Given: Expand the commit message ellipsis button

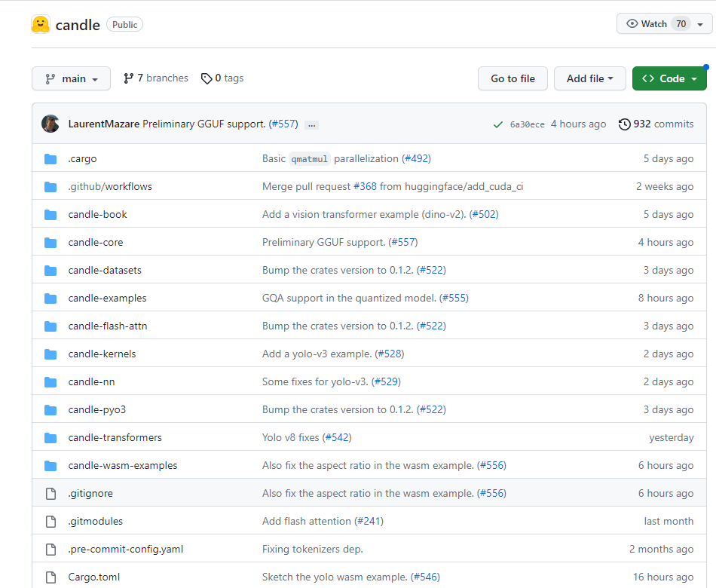Looking at the screenshot, I should point(312,124).
